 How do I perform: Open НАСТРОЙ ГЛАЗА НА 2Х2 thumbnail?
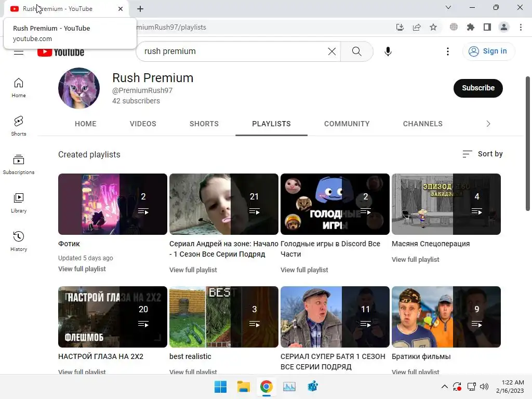point(113,317)
